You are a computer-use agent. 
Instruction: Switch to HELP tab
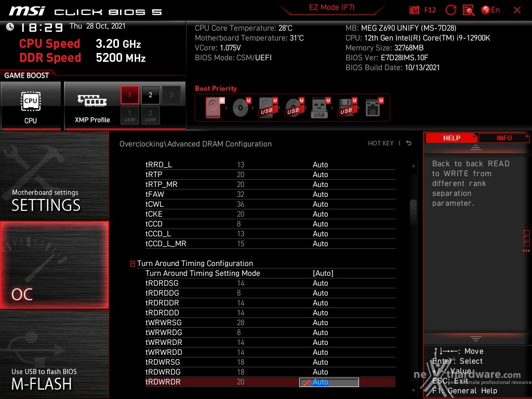point(451,138)
